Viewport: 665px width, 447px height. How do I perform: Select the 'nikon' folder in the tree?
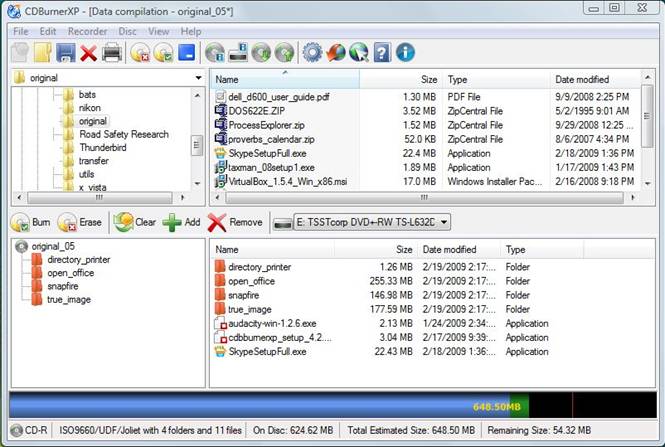89,108
